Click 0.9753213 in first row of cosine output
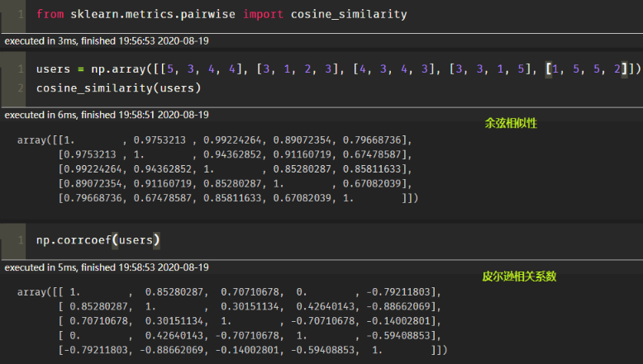Screen dimensions: 643x364 pos(160,140)
